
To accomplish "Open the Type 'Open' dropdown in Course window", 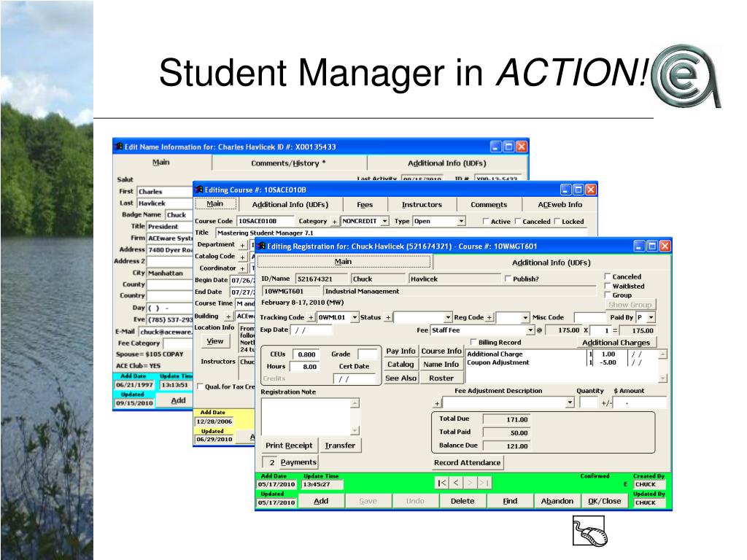I will click(461, 222).
